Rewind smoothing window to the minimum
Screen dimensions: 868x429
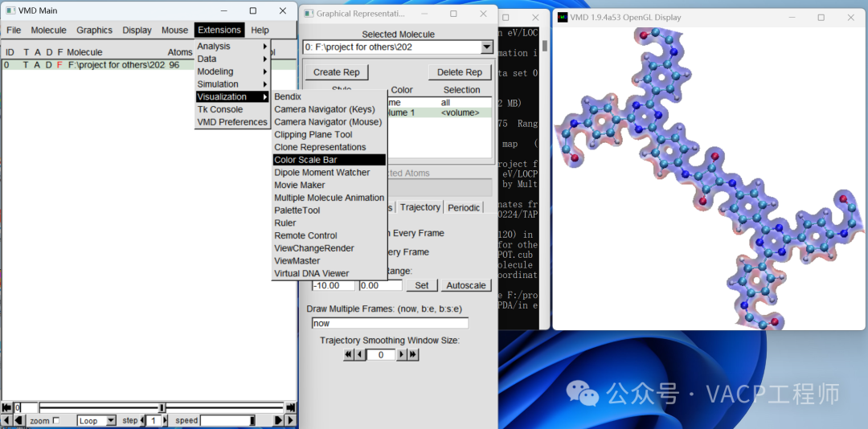pos(348,355)
